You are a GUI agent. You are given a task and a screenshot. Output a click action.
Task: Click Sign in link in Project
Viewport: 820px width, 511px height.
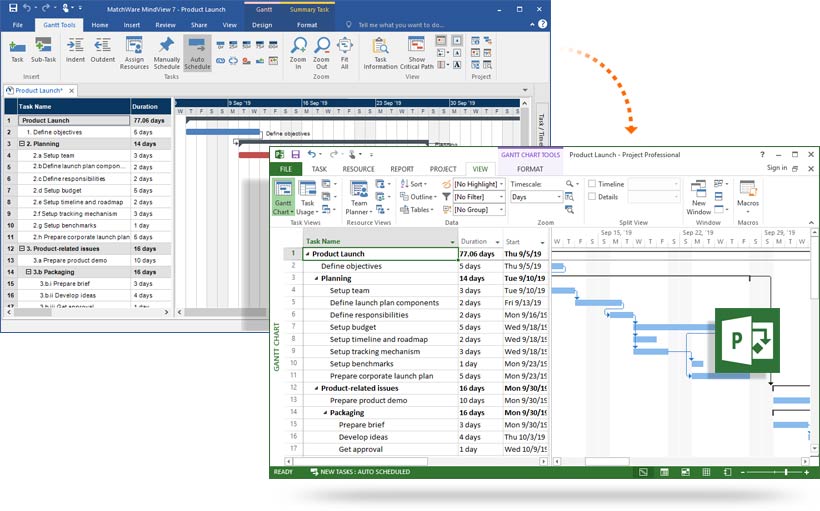click(x=777, y=168)
